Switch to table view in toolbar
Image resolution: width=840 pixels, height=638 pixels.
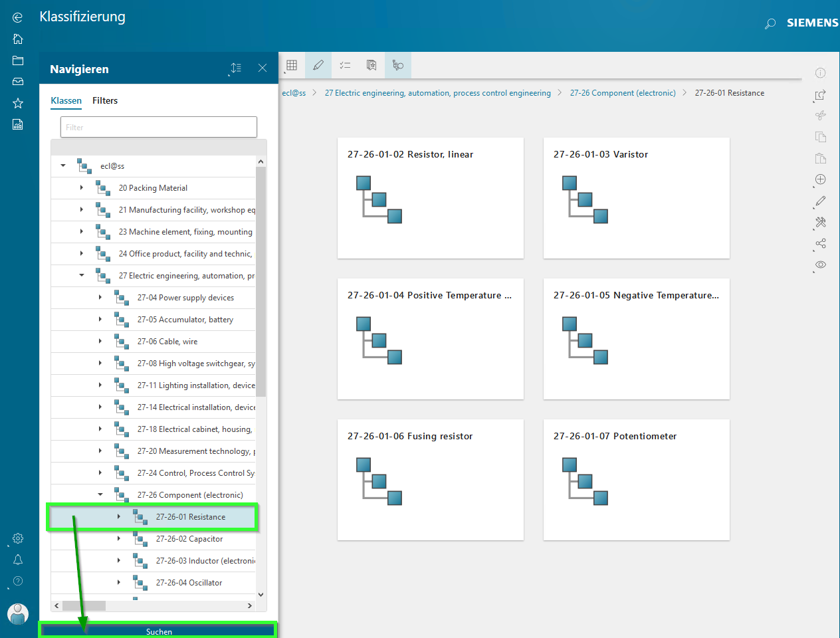(x=292, y=65)
